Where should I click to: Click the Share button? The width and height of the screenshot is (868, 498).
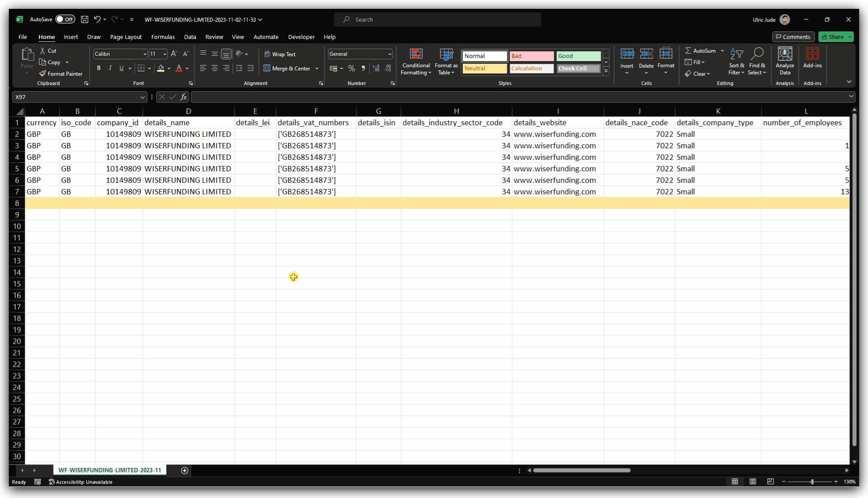click(x=833, y=37)
